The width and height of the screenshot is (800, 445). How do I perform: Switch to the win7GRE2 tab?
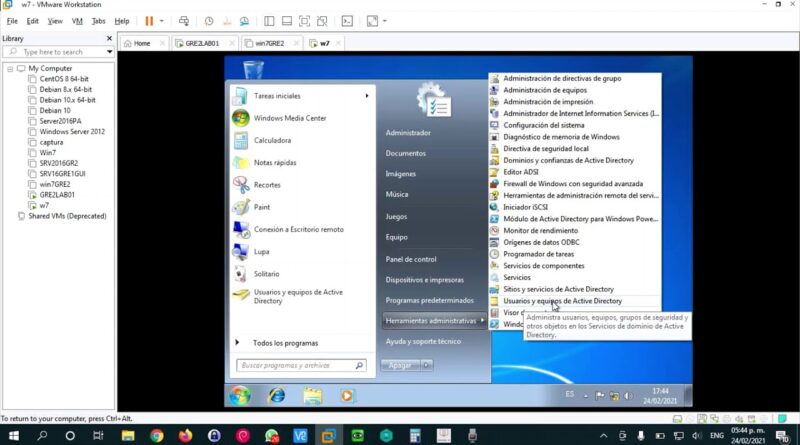click(269, 43)
